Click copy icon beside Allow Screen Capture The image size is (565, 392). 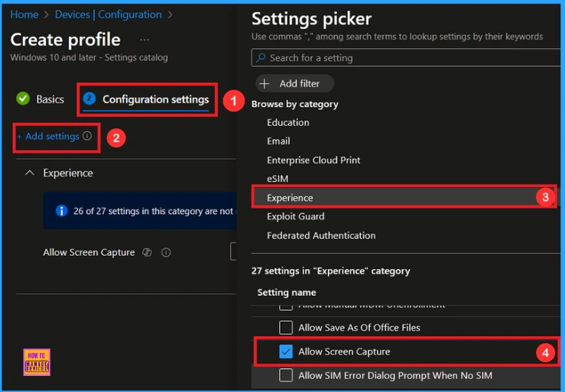[147, 252]
